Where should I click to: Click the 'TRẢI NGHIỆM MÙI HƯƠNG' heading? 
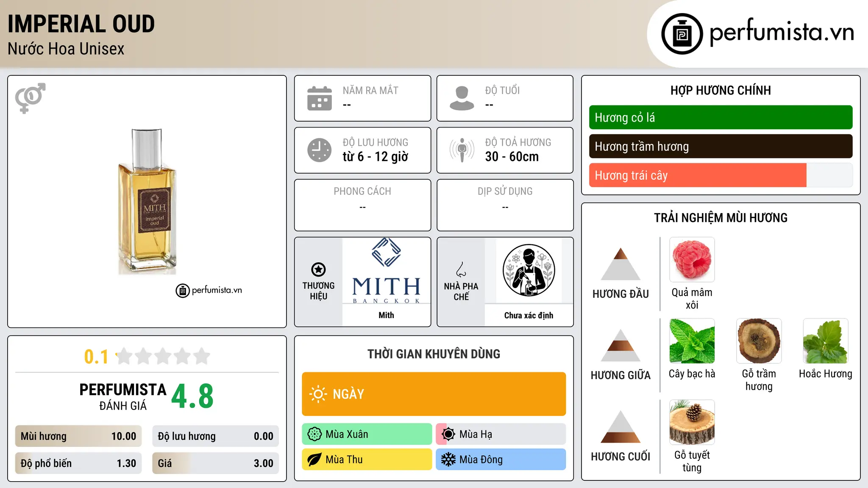721,218
